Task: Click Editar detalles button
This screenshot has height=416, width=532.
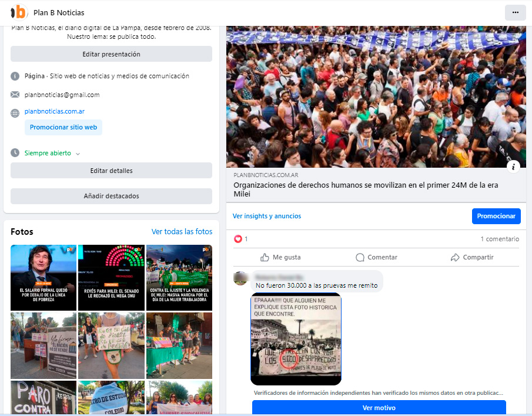Action: click(111, 171)
